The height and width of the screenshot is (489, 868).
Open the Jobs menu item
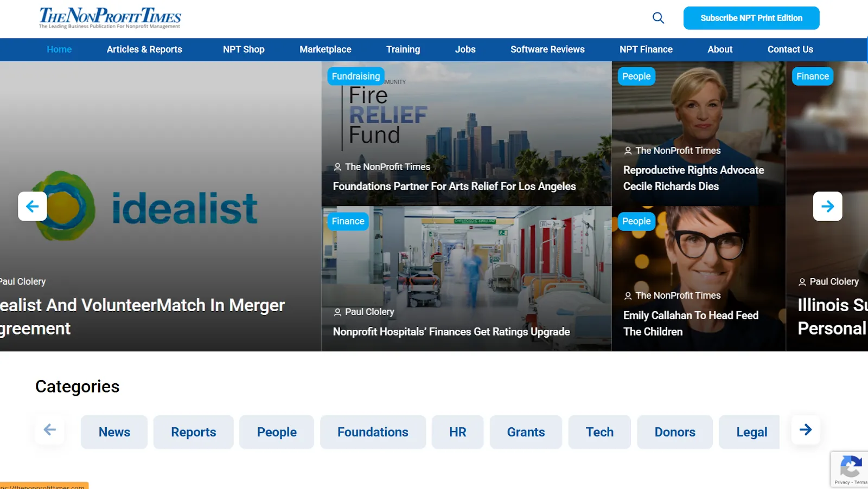click(x=465, y=49)
